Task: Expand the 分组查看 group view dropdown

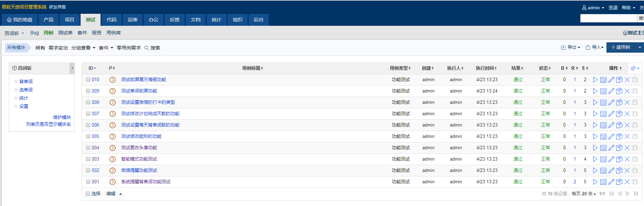Action: point(83,48)
